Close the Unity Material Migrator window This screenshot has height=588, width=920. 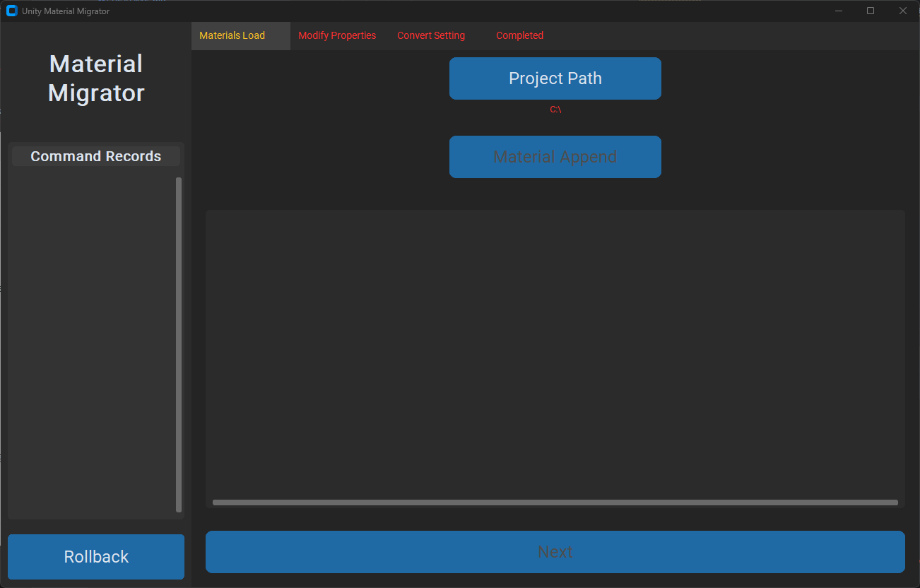(x=903, y=11)
